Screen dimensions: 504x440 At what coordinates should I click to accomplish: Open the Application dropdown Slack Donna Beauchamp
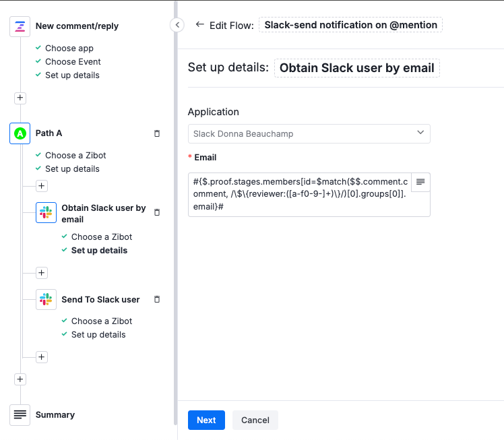[x=309, y=133]
